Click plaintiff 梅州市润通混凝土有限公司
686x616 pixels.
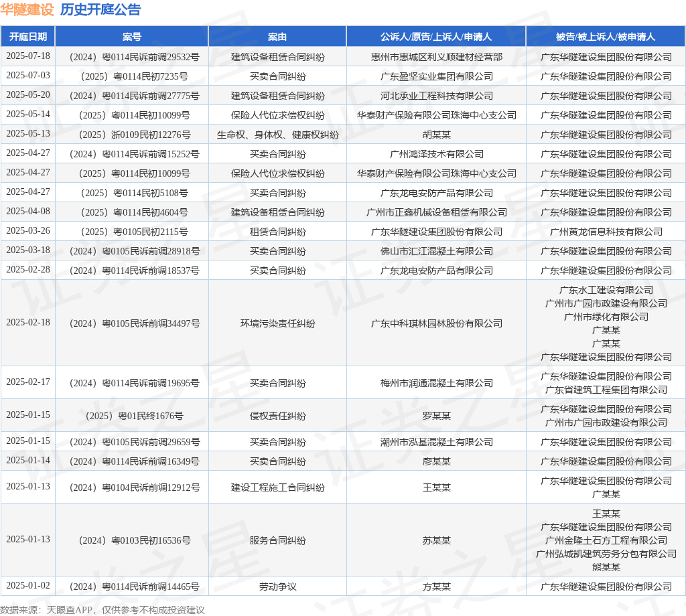437,384
